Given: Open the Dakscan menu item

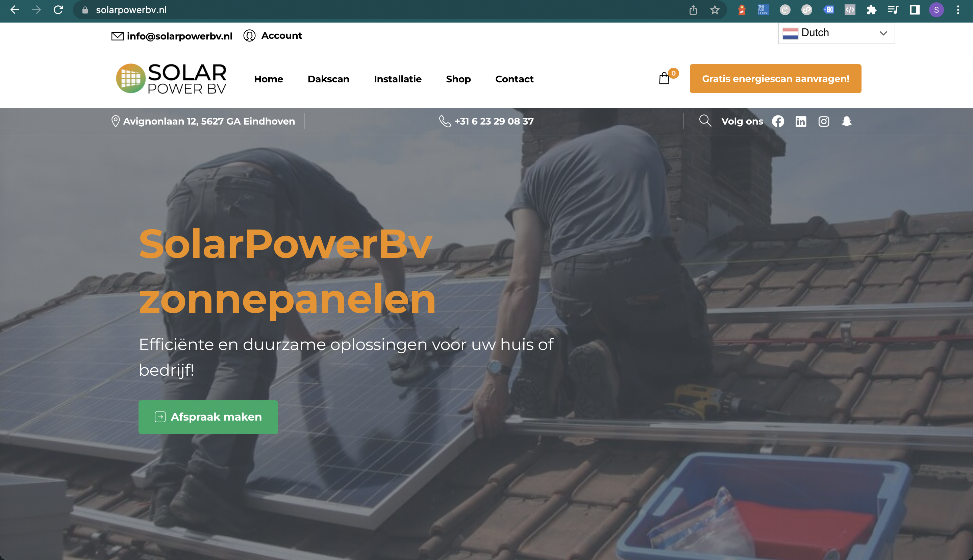Looking at the screenshot, I should (x=328, y=79).
